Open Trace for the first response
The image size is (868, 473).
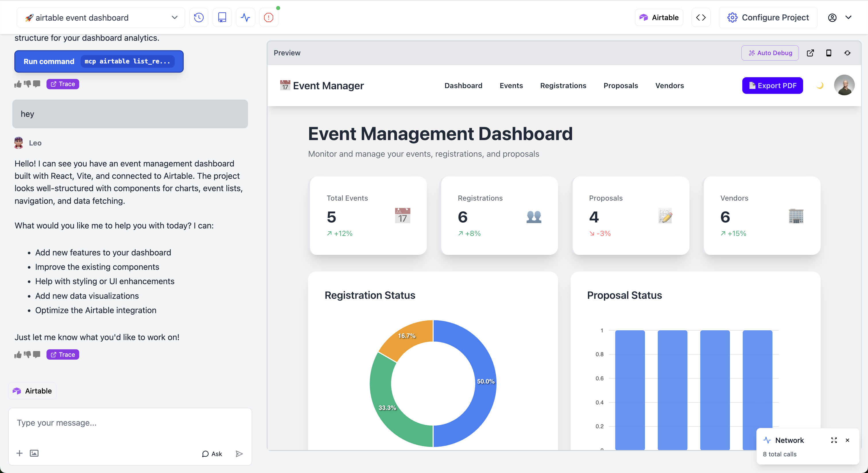click(63, 84)
